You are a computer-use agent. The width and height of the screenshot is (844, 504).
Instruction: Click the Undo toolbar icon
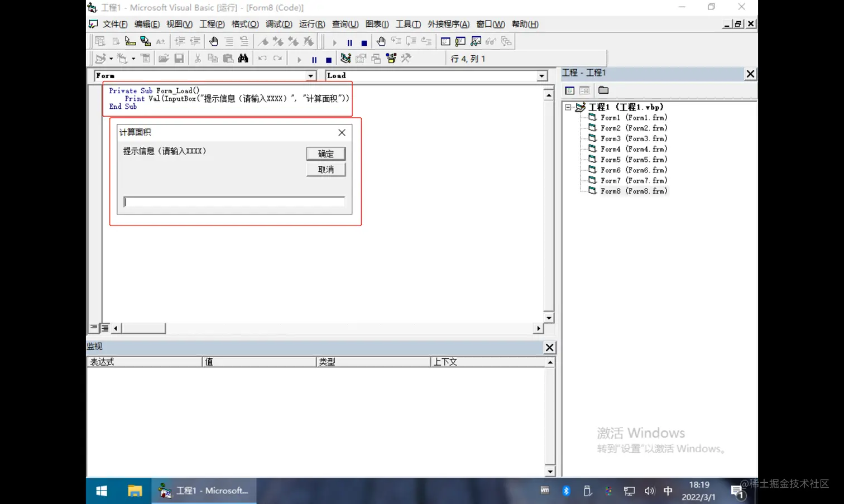pos(262,59)
